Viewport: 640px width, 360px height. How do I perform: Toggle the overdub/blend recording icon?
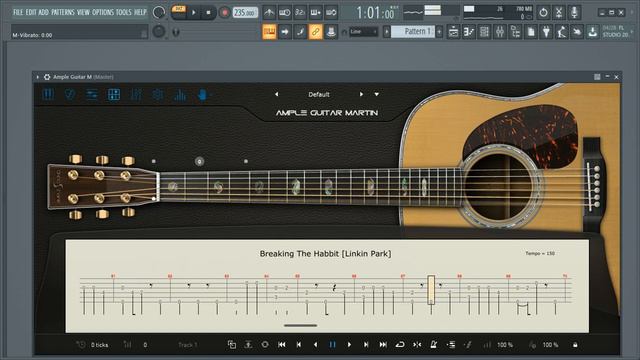(x=316, y=13)
